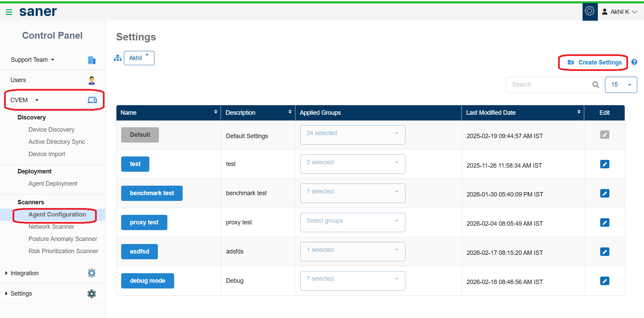Open the page size dropdown showing 15

pyautogui.click(x=621, y=85)
